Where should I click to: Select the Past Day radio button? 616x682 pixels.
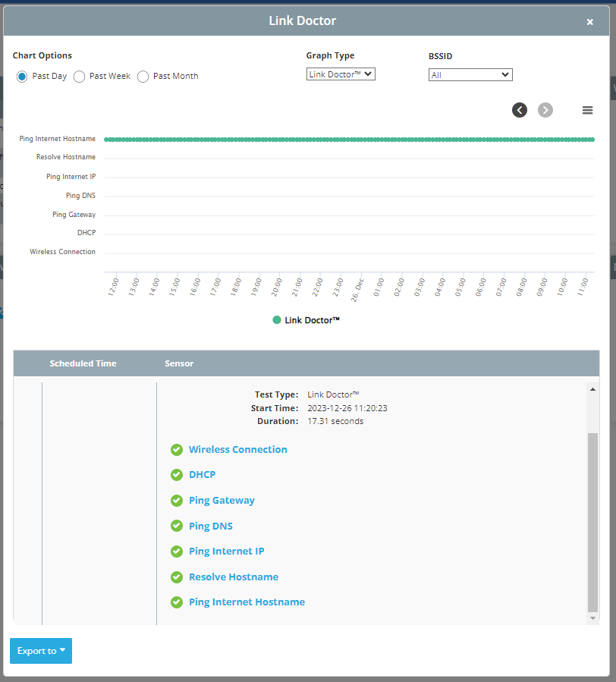point(22,77)
